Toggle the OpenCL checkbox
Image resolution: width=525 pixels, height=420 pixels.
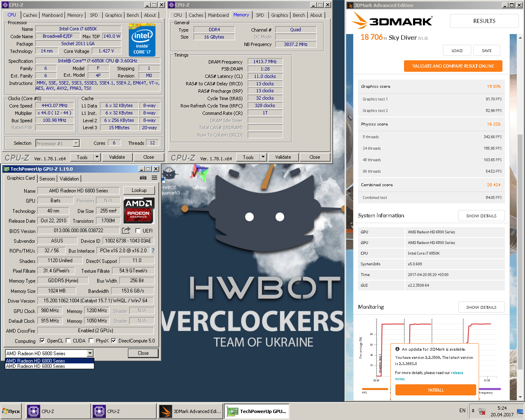pos(42,340)
